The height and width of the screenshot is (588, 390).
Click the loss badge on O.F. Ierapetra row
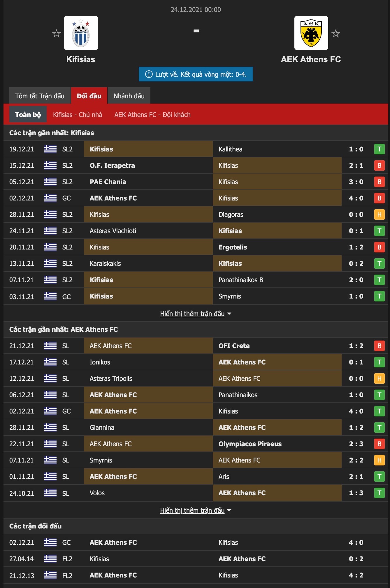(x=380, y=165)
